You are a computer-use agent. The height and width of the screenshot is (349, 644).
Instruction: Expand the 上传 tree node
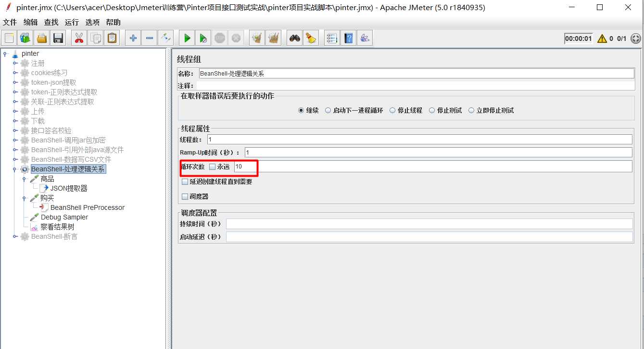pos(15,111)
